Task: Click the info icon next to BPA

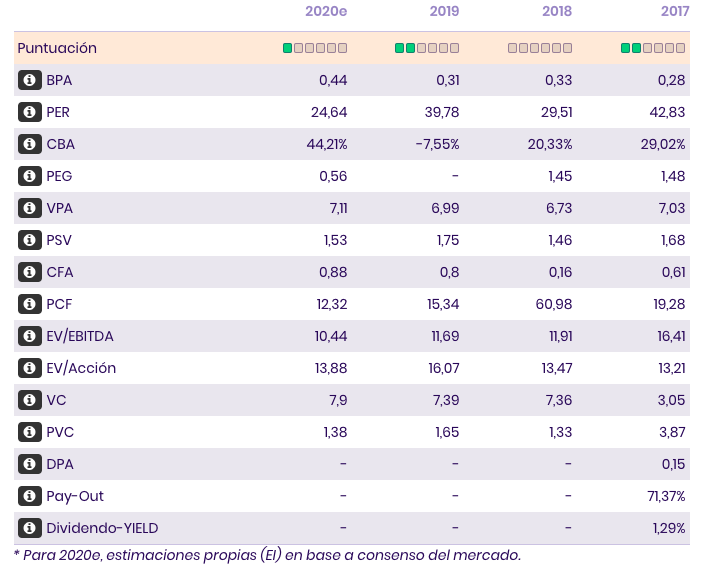Action: pyautogui.click(x=30, y=80)
